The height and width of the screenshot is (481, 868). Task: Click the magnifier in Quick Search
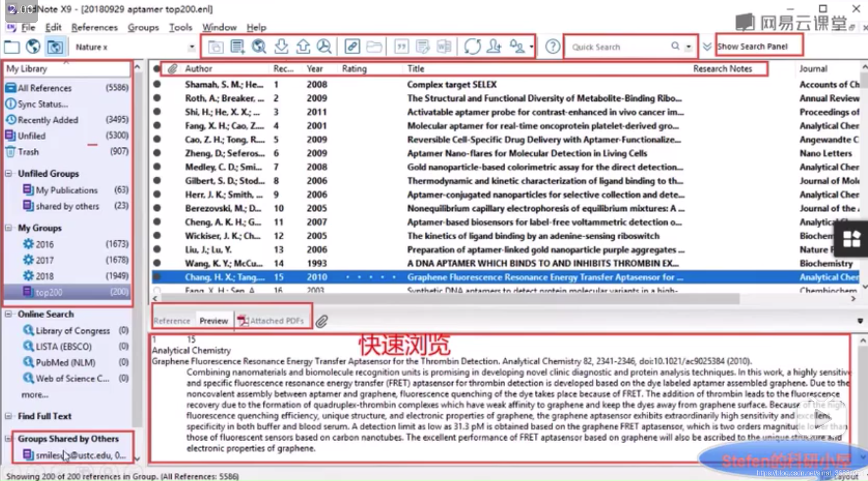675,46
